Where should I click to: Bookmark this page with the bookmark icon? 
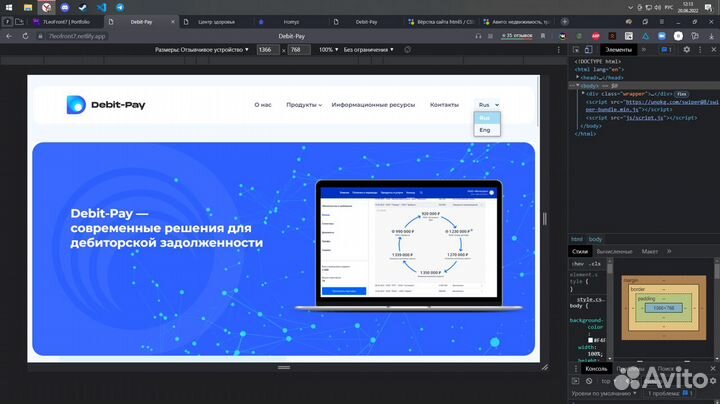[x=543, y=36]
